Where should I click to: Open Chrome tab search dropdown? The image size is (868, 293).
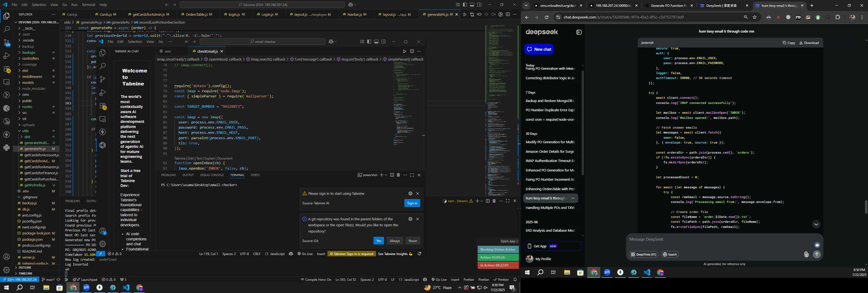pos(526,6)
